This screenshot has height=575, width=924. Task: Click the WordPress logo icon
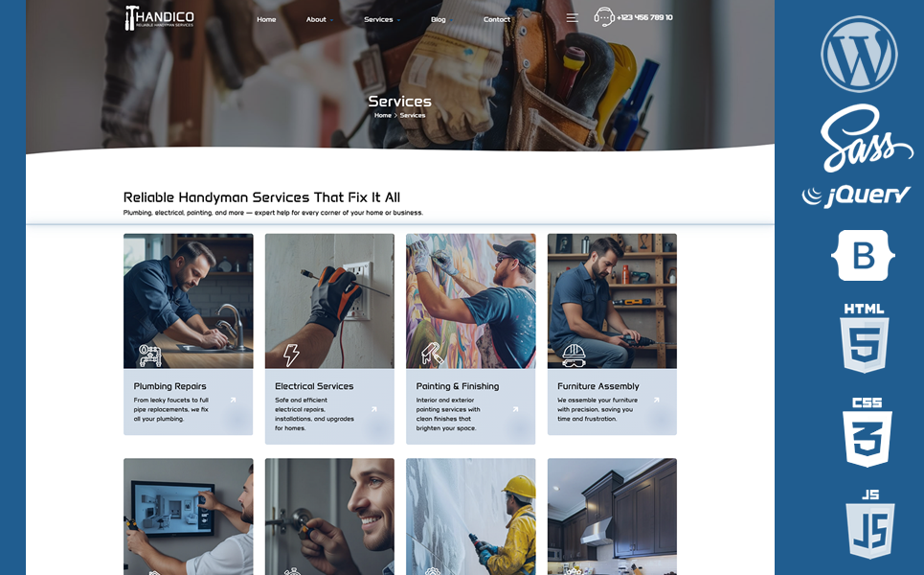tap(859, 54)
